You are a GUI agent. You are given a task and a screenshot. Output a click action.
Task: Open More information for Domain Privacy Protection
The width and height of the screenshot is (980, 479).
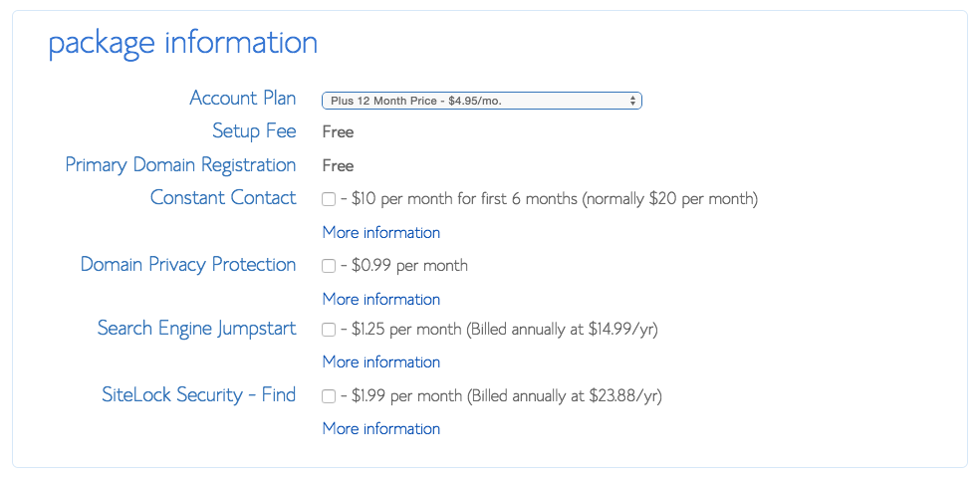(380, 299)
